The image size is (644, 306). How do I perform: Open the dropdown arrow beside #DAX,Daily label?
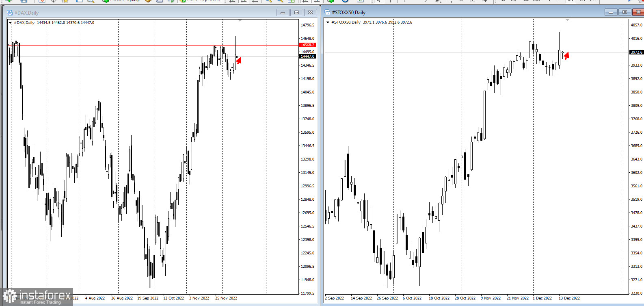point(11,23)
